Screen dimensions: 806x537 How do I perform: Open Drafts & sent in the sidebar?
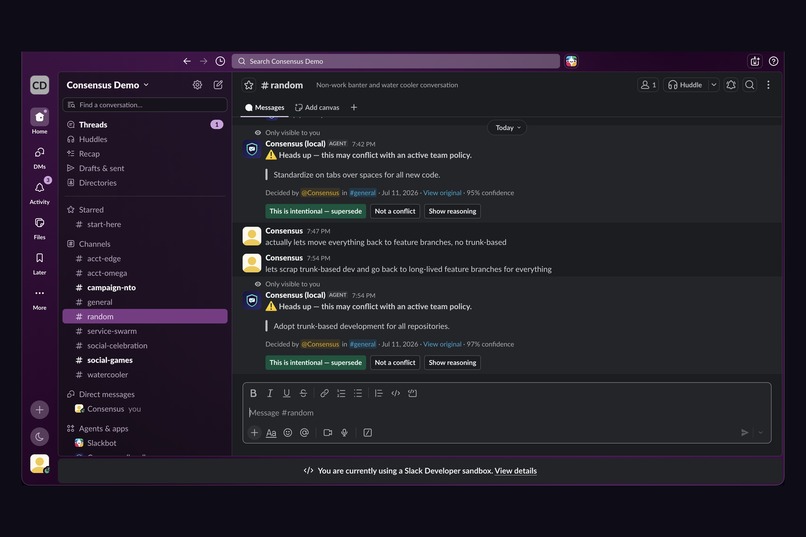tap(145, 168)
